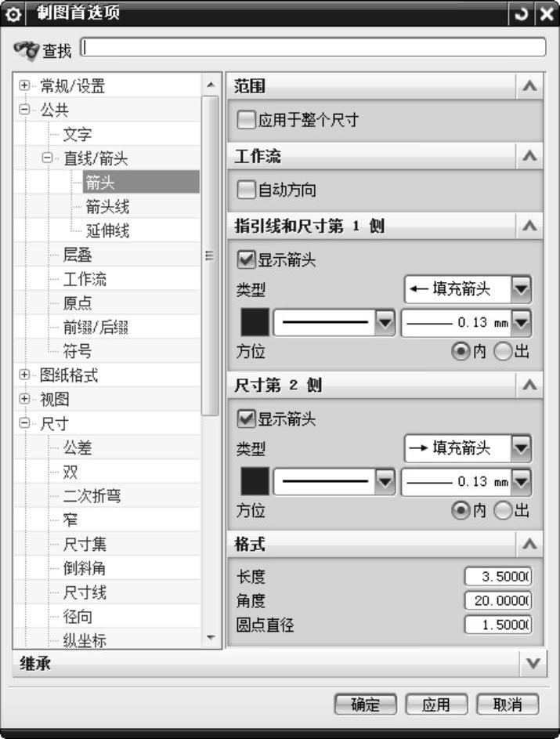Select 内 orientation for side 1
Image resolution: width=560 pixels, height=739 pixels.
click(461, 351)
